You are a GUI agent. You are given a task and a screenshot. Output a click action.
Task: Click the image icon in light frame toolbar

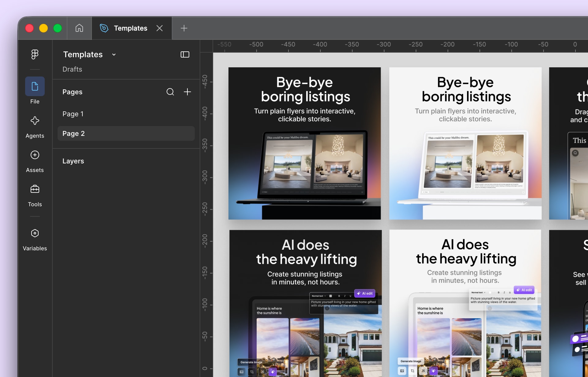[x=402, y=371]
